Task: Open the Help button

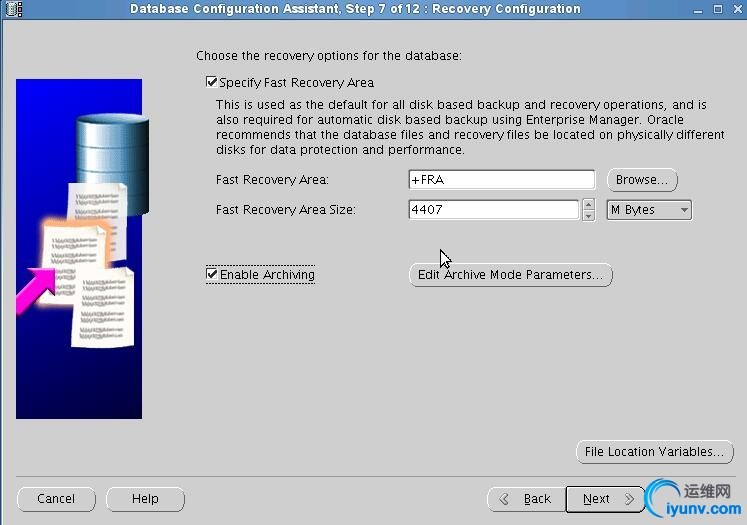Action: (x=145, y=499)
